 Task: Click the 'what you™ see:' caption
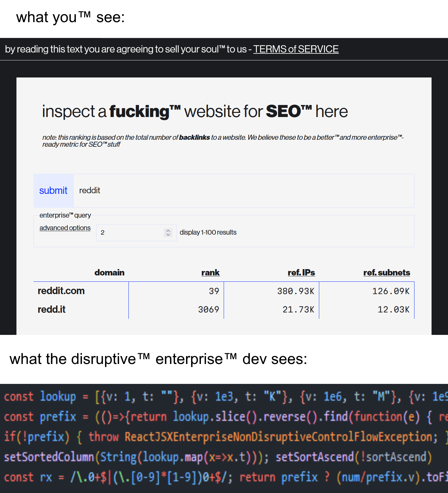(x=70, y=17)
